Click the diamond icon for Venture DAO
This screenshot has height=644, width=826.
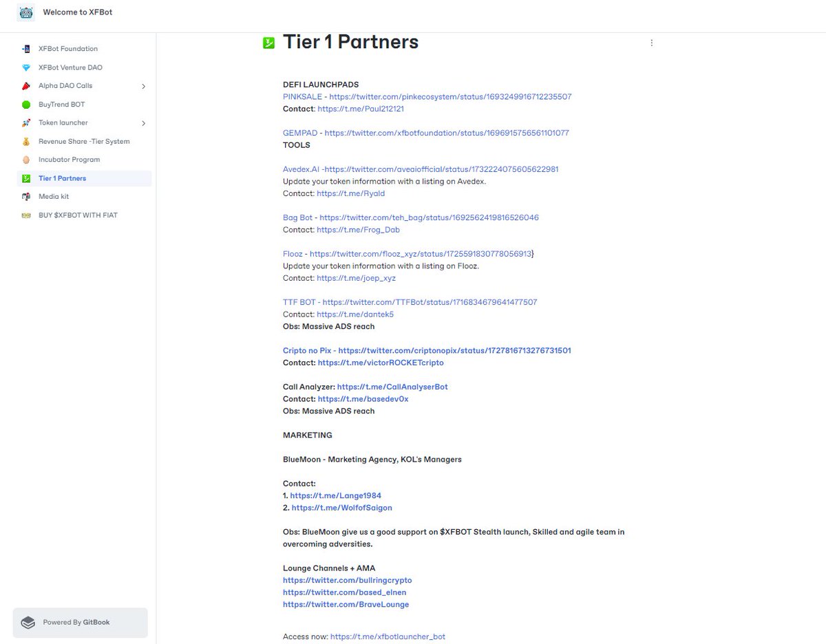click(26, 67)
